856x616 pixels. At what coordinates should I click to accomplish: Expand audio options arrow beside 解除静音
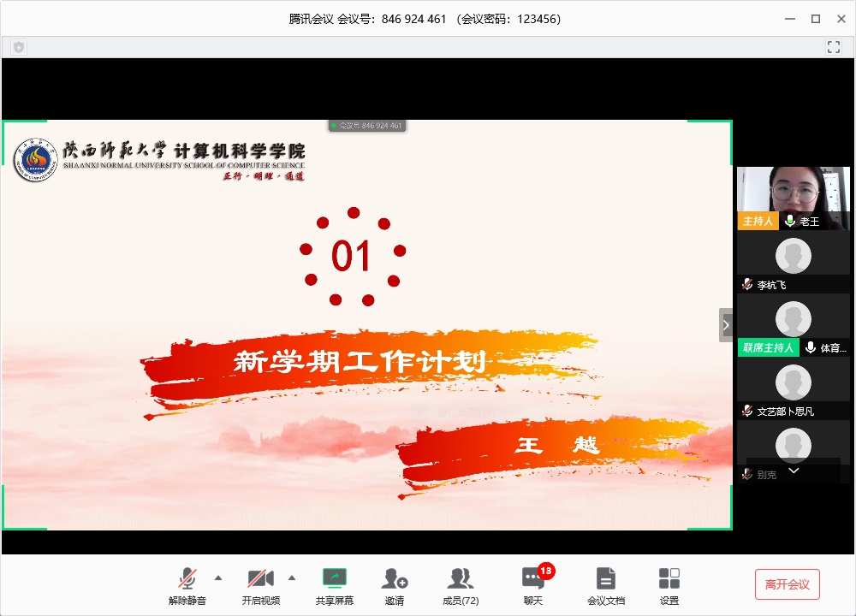point(218,577)
